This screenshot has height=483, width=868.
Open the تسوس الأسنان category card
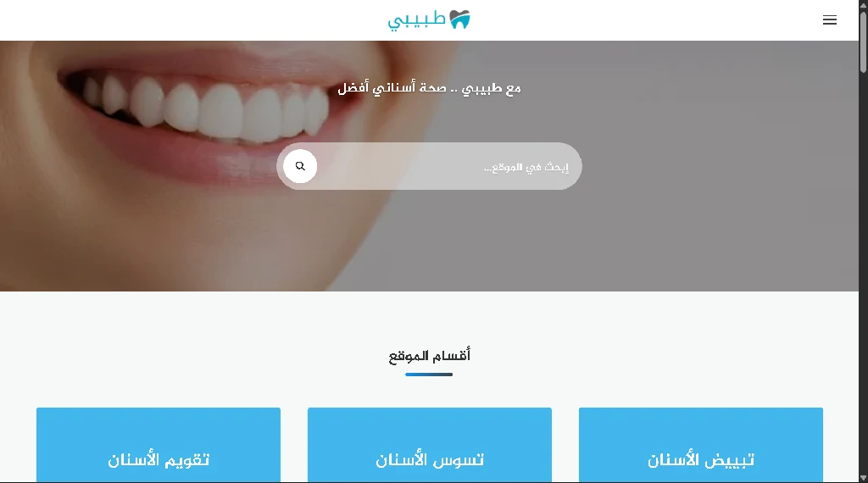430,446
